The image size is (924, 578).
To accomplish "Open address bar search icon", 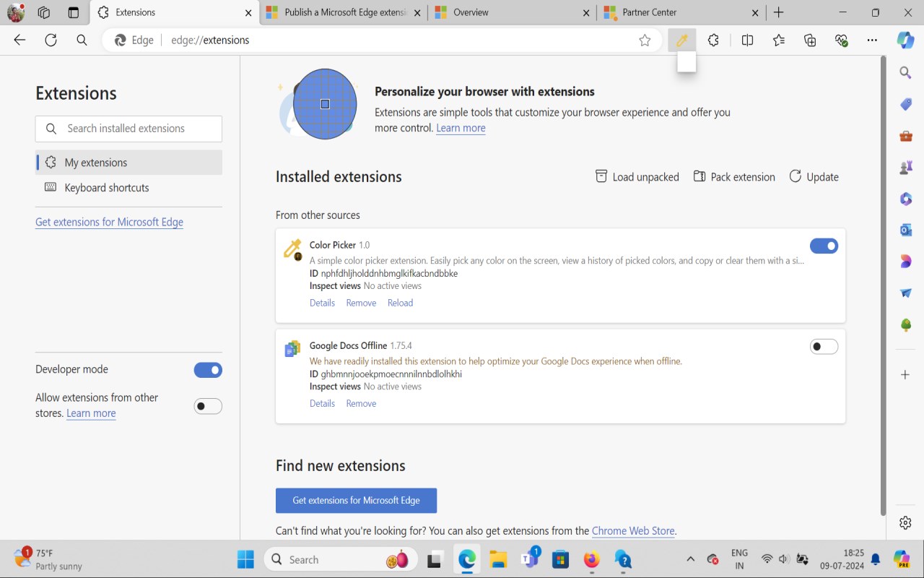I will [82, 40].
